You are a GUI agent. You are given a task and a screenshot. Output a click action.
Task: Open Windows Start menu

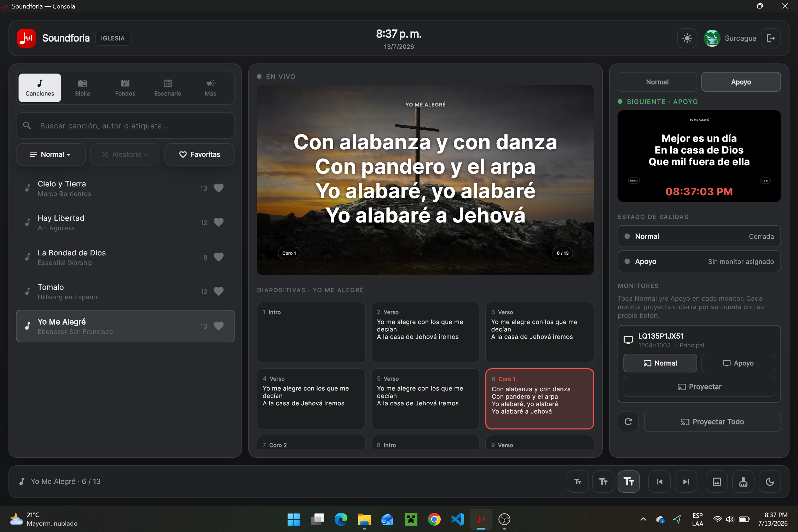tap(294, 519)
